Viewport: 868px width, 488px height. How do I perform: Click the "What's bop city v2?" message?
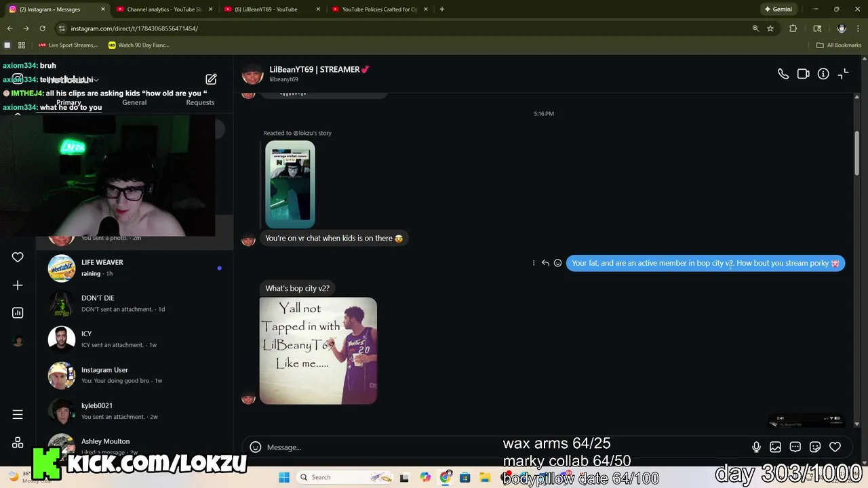pos(297,288)
